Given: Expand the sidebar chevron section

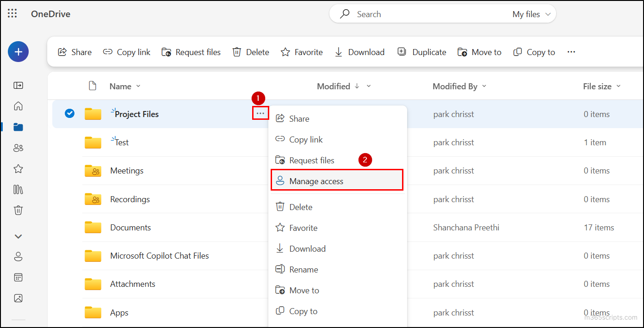Looking at the screenshot, I should 19,236.
